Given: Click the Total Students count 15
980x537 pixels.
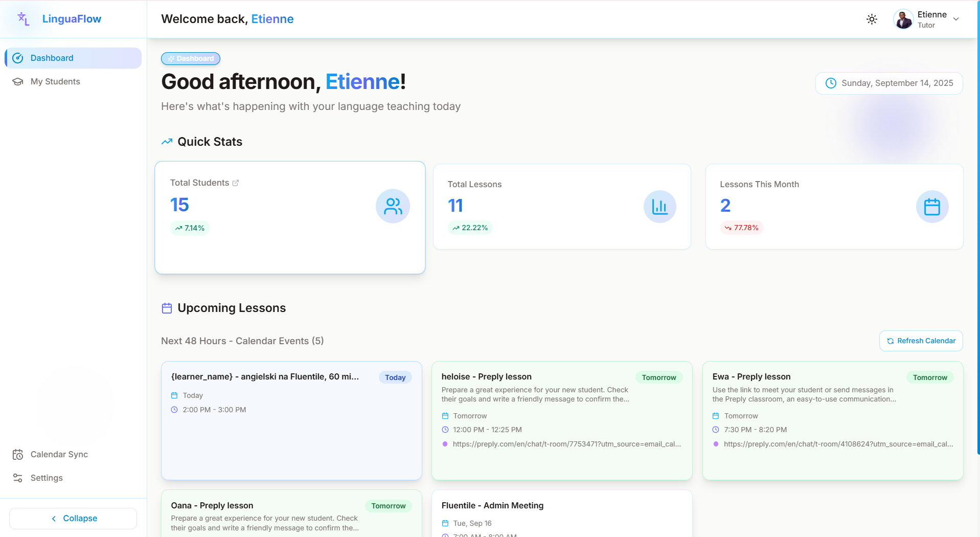Looking at the screenshot, I should (x=179, y=205).
